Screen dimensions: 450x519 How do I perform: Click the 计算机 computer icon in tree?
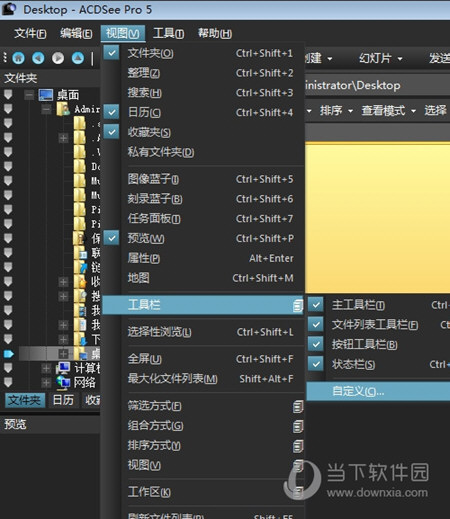point(63,368)
